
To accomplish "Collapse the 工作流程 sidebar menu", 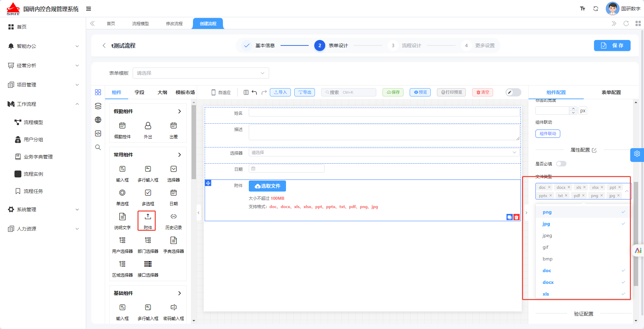I will (x=43, y=104).
